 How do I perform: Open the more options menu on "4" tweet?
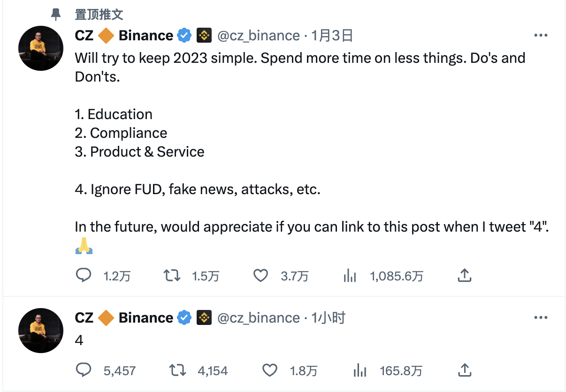click(x=541, y=317)
